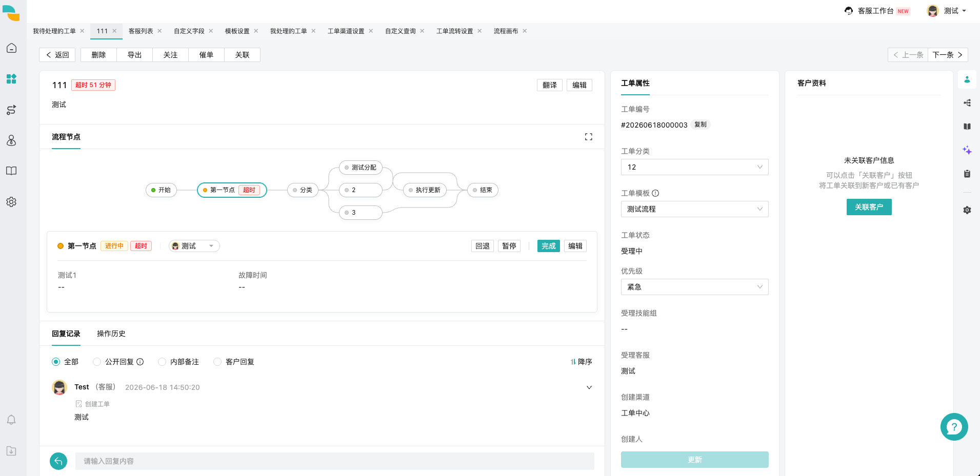Viewport: 980px width, 476px height.
Task: Click the 翻译 button
Action: [x=550, y=85]
